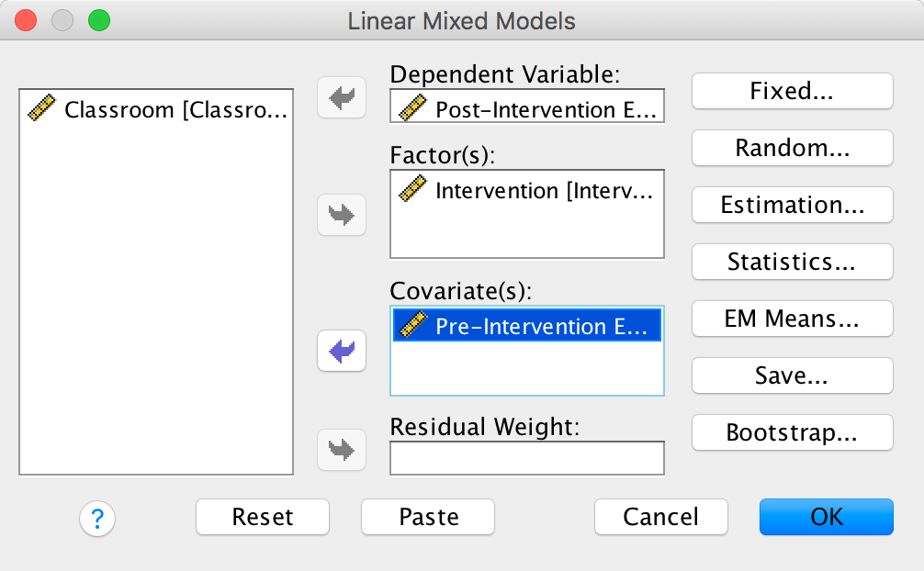Viewport: 924px width, 571px height.
Task: Open the Fixed... effects dialog
Action: [x=792, y=91]
